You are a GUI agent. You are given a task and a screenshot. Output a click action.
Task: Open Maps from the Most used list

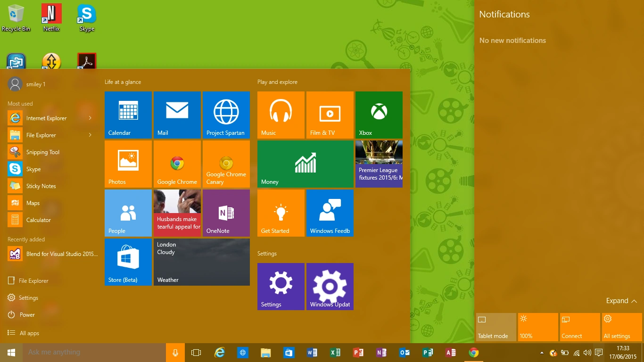(52, 203)
